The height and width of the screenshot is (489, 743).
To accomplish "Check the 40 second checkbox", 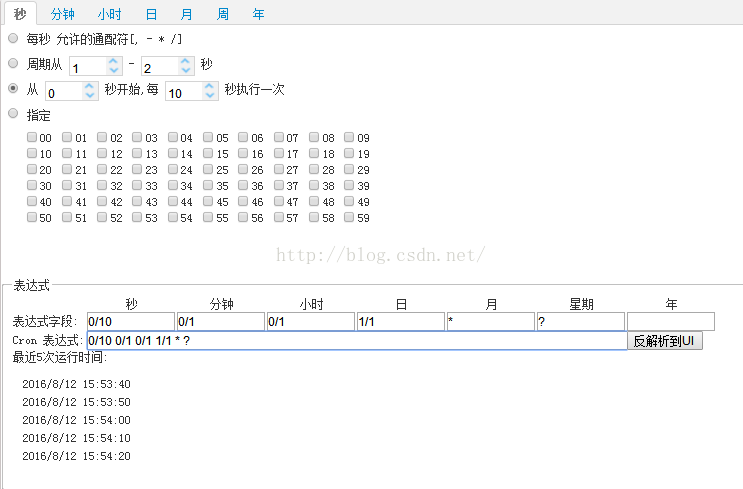I will tap(32, 201).
